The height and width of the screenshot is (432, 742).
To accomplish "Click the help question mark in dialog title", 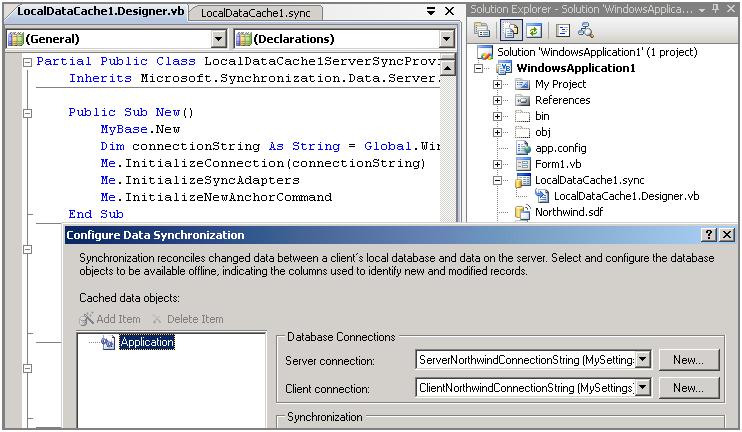I will 709,235.
